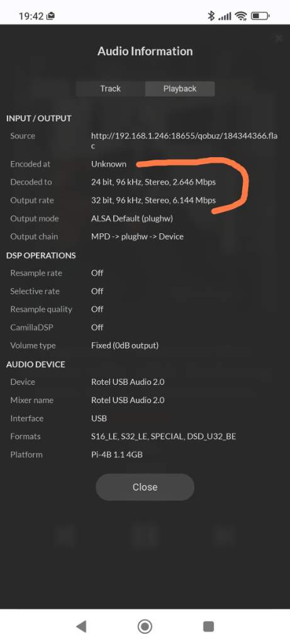Select the Output rate value text

[x=153, y=201]
